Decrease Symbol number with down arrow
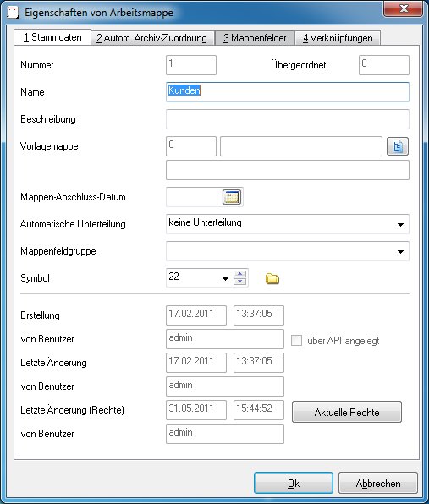The width and height of the screenshot is (429, 504). pos(240,282)
